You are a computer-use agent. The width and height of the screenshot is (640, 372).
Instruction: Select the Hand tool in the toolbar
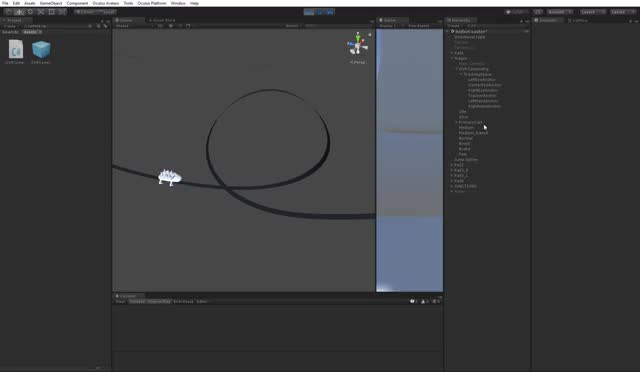tap(9, 12)
